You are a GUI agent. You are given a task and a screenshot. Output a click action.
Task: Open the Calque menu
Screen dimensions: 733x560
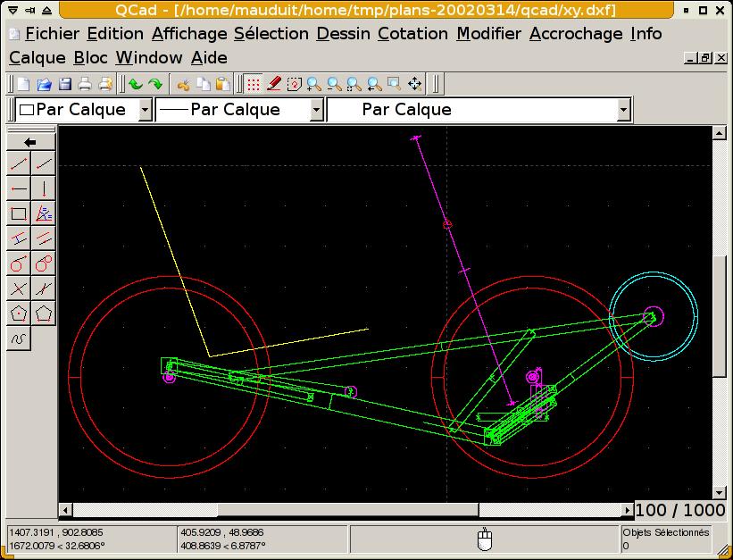[37, 58]
